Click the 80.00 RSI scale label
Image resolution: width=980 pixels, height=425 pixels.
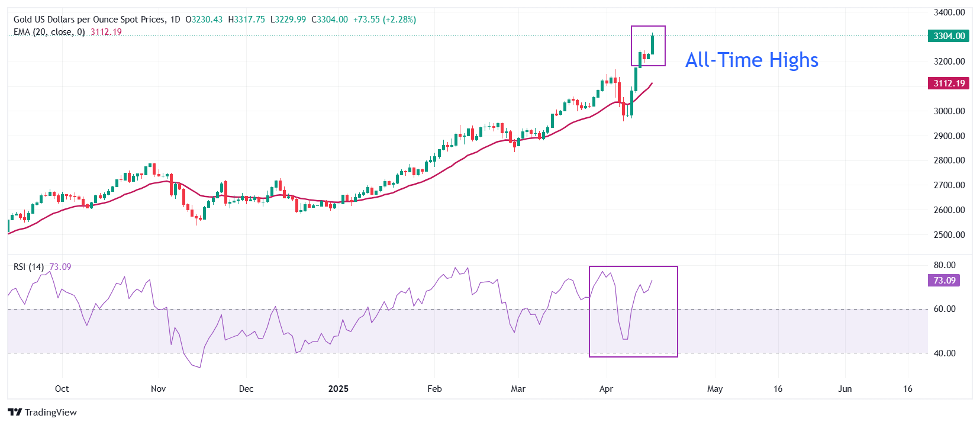pyautogui.click(x=944, y=265)
